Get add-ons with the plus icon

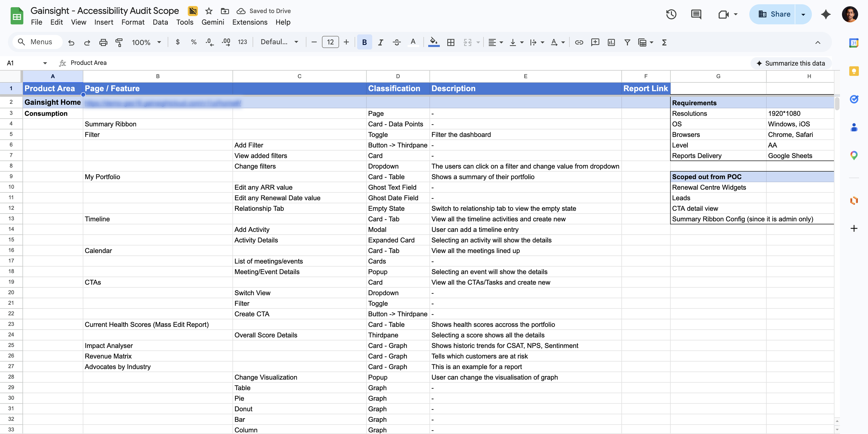coord(854,228)
